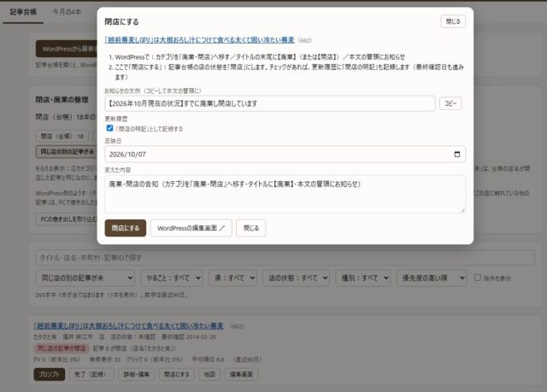The image size is (547, 392).
Task: Enable the 除外も表示 checkbox
Action: pyautogui.click(x=478, y=278)
